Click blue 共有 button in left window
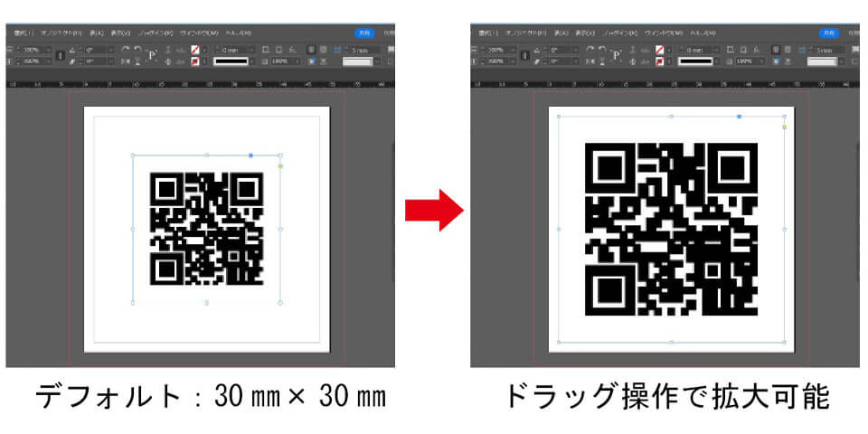The image size is (868, 434). point(363,33)
